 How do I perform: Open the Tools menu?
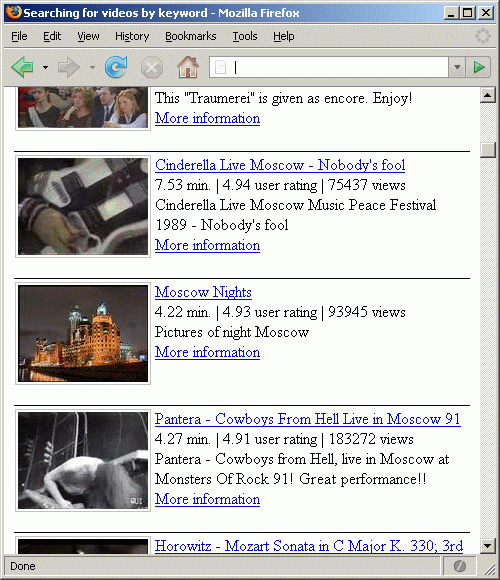click(x=245, y=36)
